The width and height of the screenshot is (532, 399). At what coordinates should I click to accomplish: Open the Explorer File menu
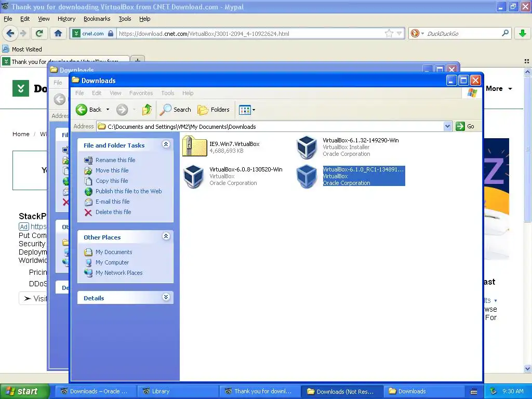(79, 93)
